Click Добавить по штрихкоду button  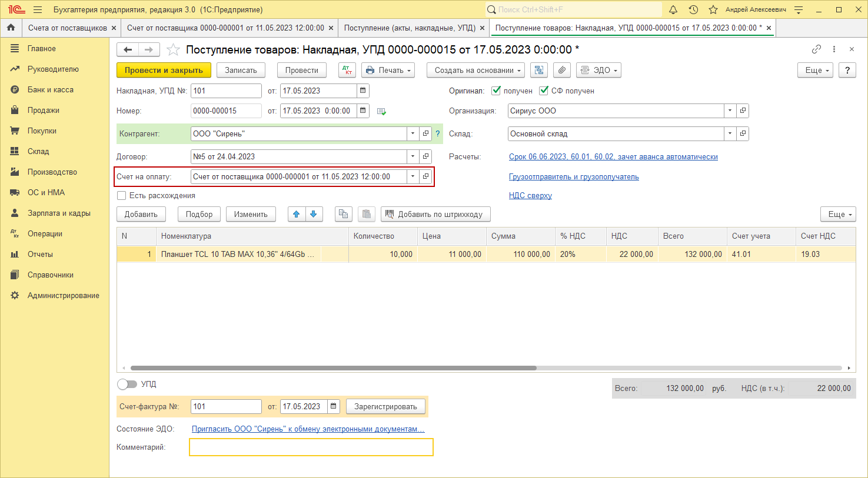(435, 214)
